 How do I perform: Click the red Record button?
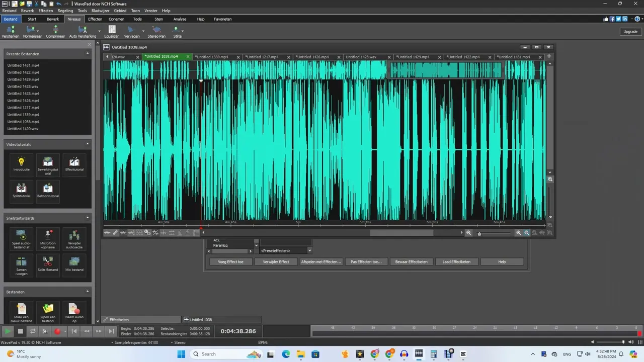tap(57, 331)
